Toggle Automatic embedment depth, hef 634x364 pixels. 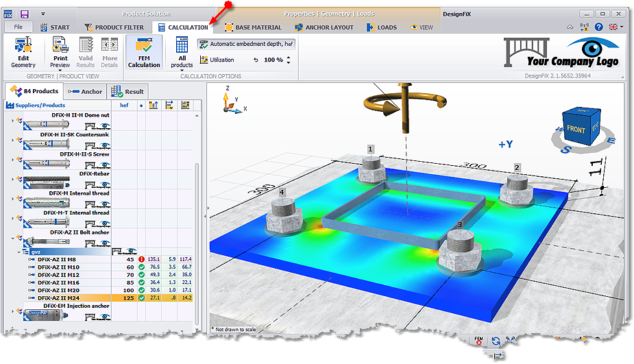tap(246, 44)
